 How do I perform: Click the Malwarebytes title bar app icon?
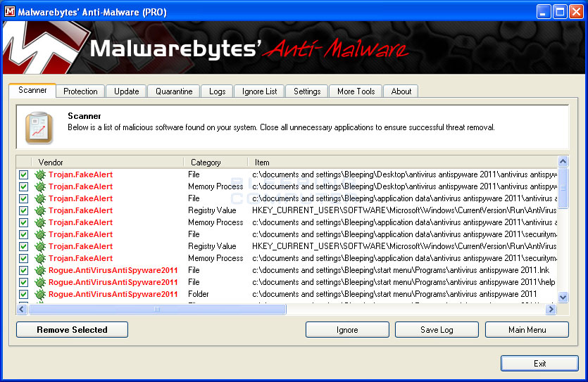pos(10,12)
